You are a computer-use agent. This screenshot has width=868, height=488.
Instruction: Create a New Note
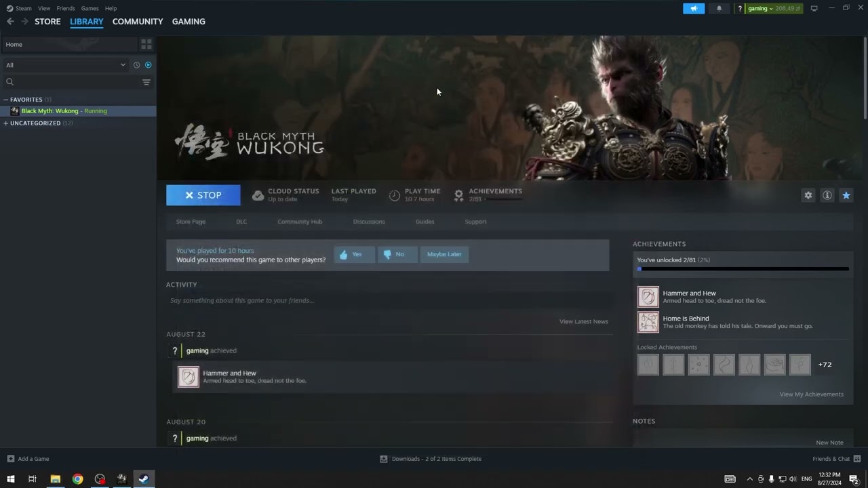829,443
